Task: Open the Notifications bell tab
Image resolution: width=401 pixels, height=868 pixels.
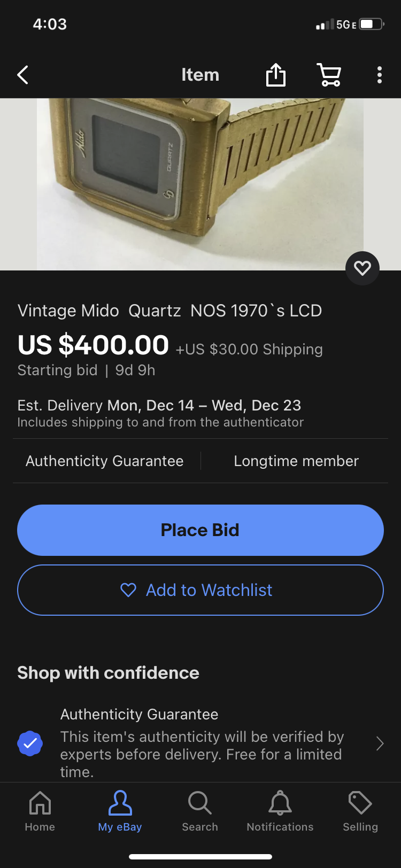Action: tap(280, 811)
